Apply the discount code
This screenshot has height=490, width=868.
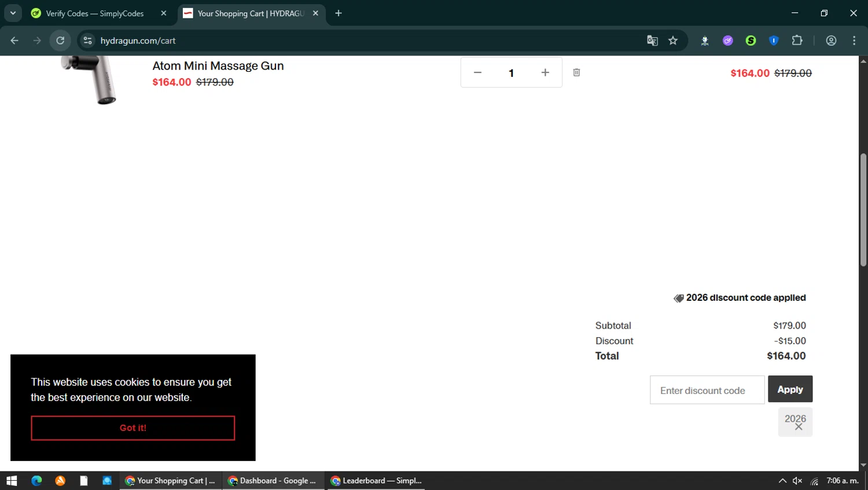tap(790, 389)
